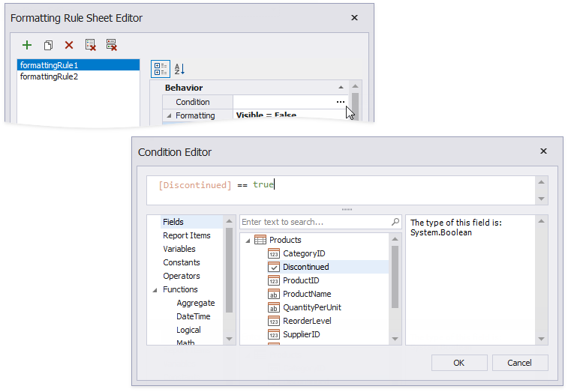Select the Variables category
This screenshot has width=571, height=392.
point(179,249)
